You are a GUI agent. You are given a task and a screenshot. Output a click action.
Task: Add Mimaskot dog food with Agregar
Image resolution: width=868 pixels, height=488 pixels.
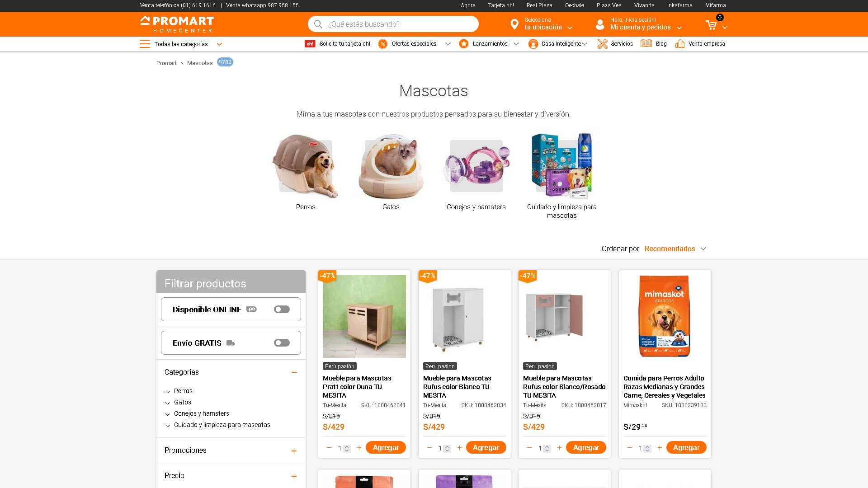pyautogui.click(x=686, y=448)
